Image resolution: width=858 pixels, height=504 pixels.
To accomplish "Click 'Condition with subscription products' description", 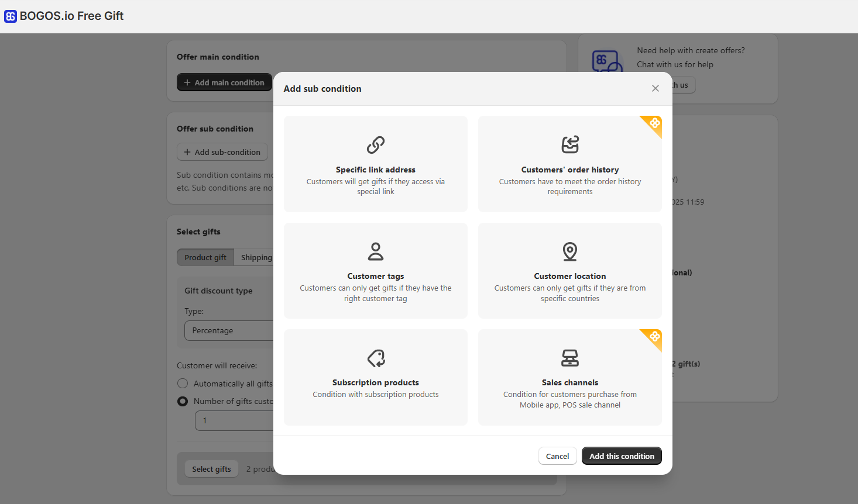I will tap(376, 395).
